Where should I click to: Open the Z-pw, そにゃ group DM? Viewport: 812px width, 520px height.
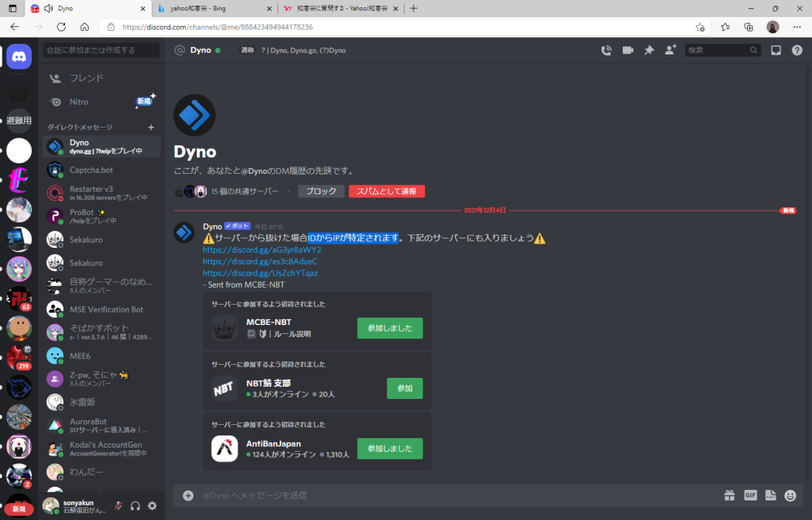(102, 379)
